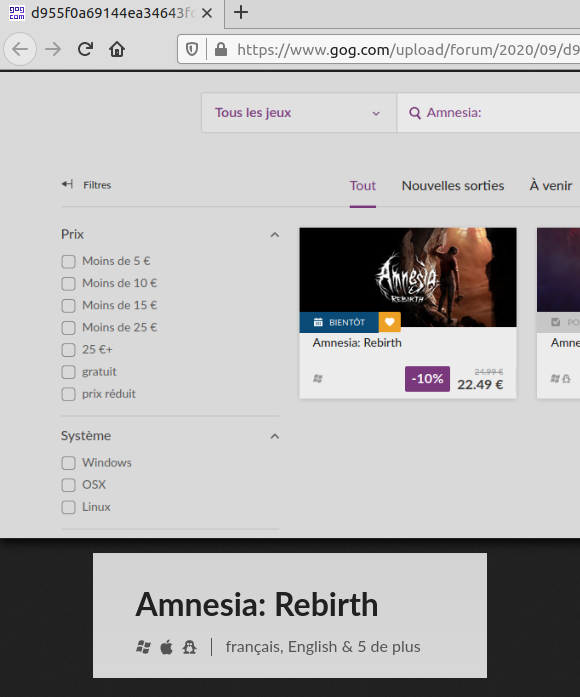Click the Windows icon in the bottom title panel
The height and width of the screenshot is (697, 580).
tap(143, 647)
